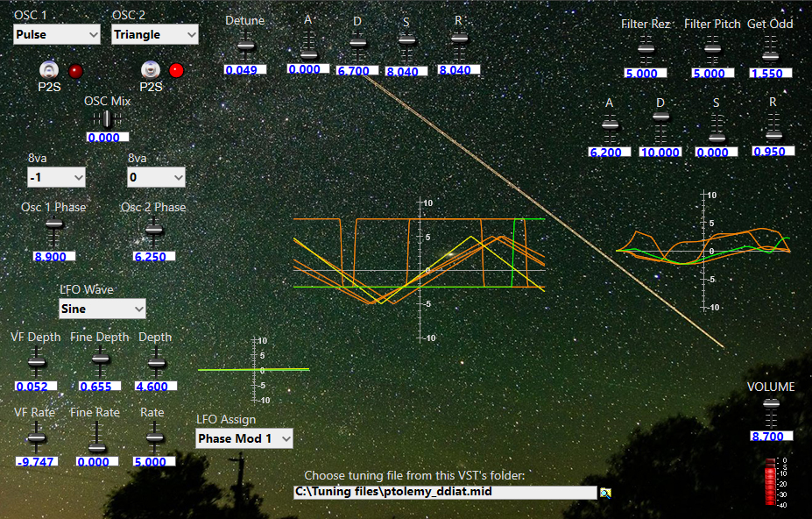The width and height of the screenshot is (812, 519).
Task: Select the amp envelope Attack value 0.000
Action: (308, 69)
